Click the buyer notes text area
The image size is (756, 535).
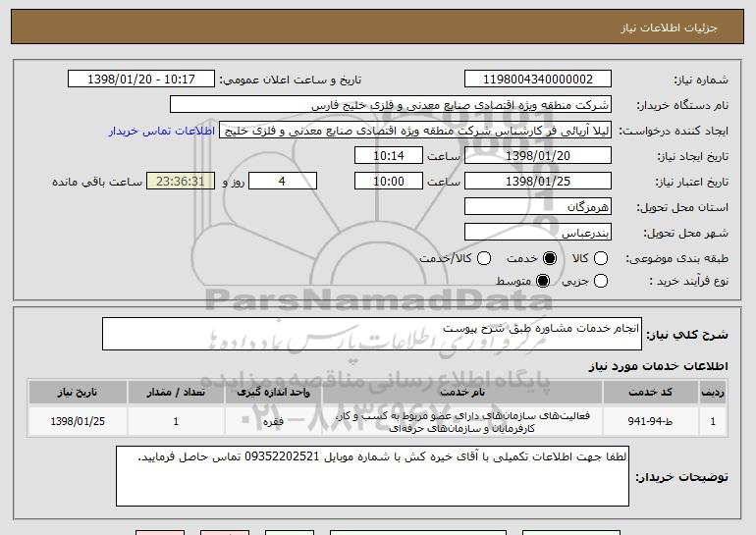point(372,476)
